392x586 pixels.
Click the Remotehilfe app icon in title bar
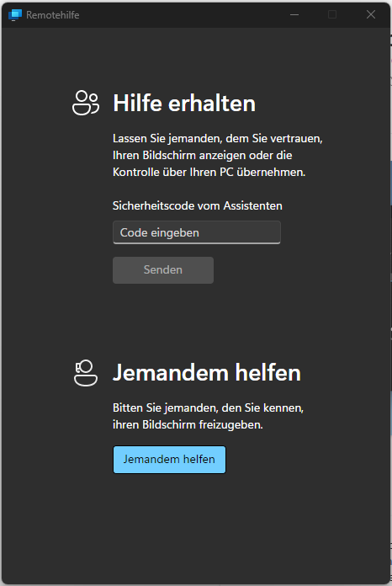click(15, 15)
